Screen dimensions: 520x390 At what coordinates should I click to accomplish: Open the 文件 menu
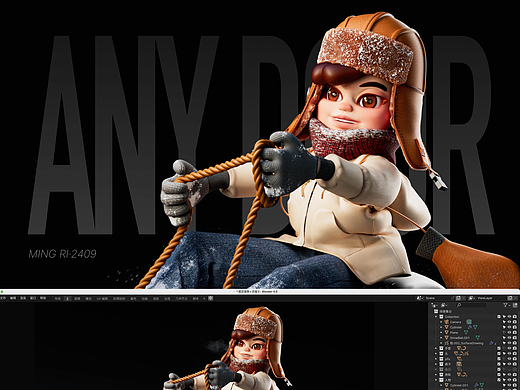(3, 298)
